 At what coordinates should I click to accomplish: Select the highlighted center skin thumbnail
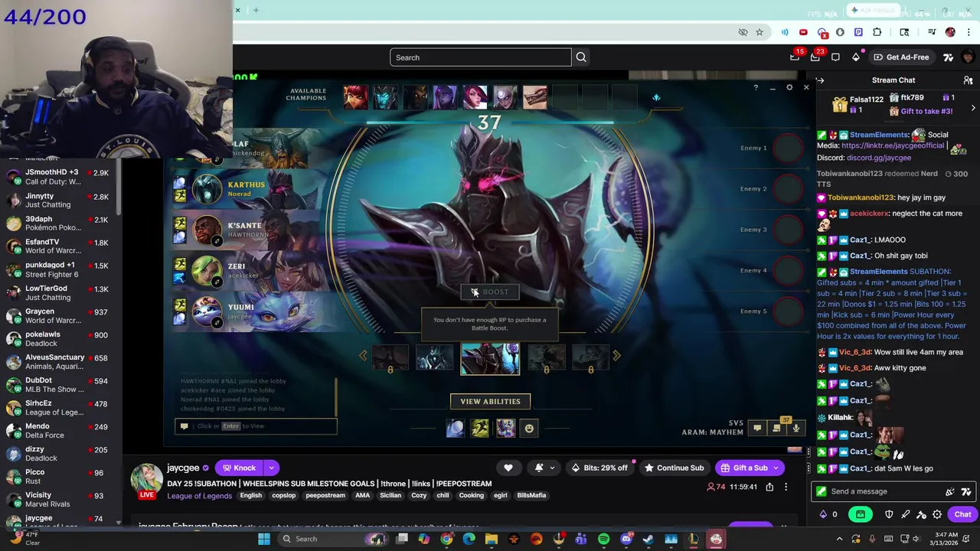[x=490, y=358]
